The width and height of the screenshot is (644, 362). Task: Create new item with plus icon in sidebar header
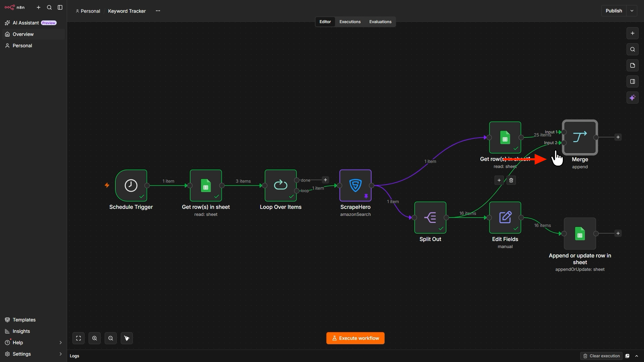point(39,7)
